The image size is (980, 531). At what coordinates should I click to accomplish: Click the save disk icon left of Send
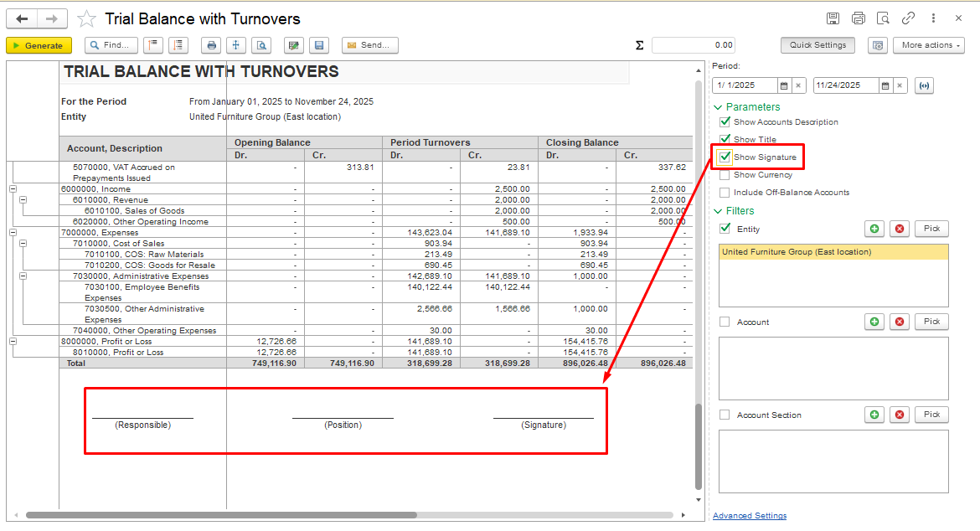317,45
